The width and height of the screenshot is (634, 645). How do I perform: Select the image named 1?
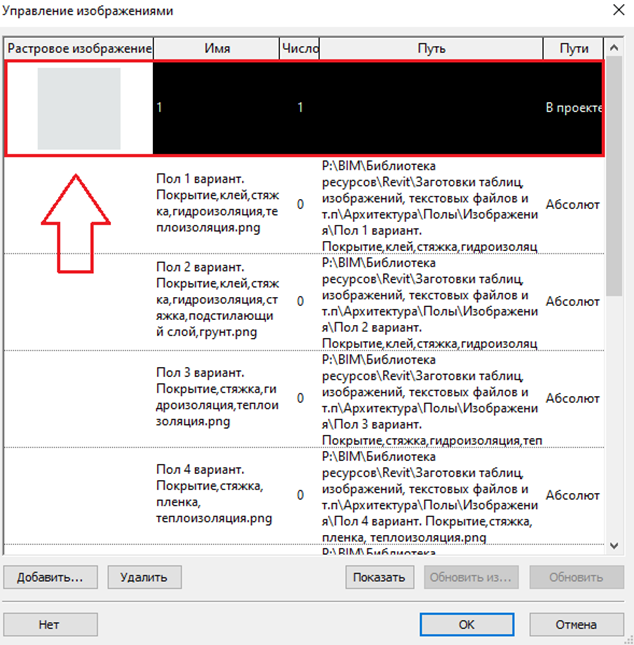click(160, 108)
